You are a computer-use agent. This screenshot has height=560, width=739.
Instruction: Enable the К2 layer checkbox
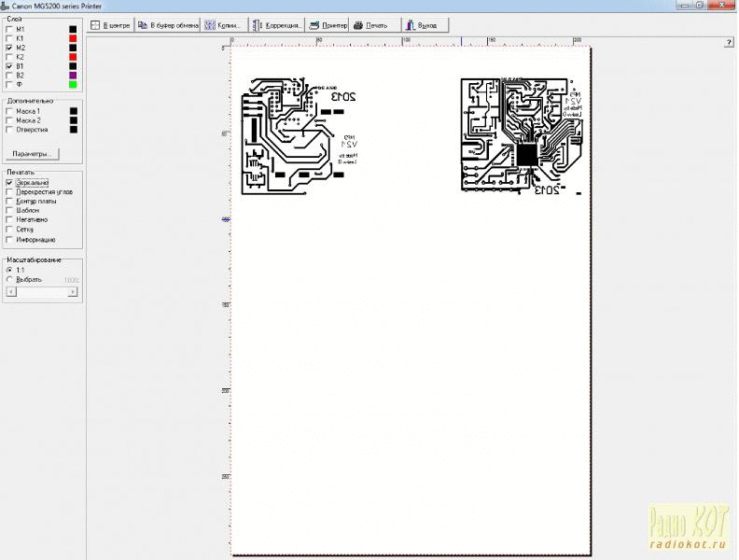9,57
